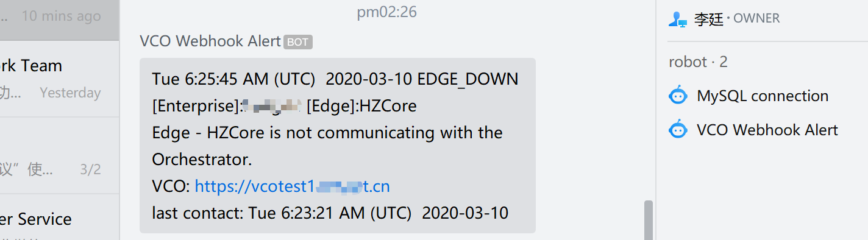This screenshot has width=868, height=240.
Task: Click the Yesterday timestamp in chat list
Action: coord(70,93)
